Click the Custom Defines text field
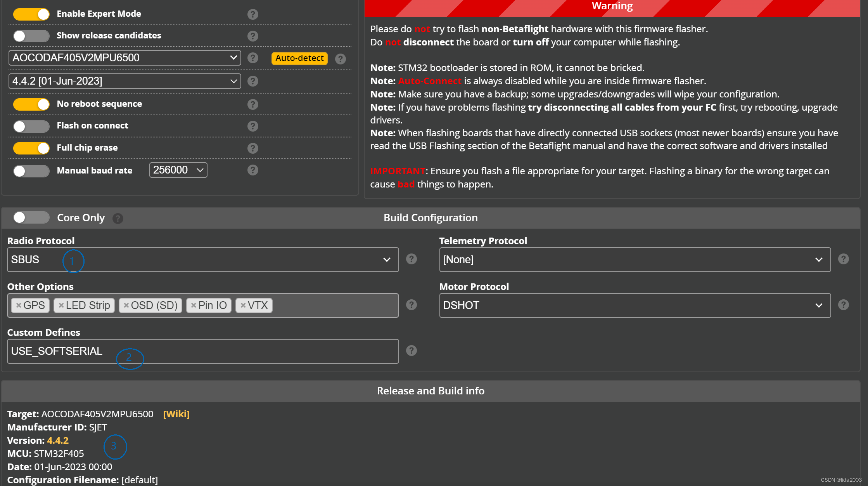This screenshot has width=868, height=486. pyautogui.click(x=202, y=351)
